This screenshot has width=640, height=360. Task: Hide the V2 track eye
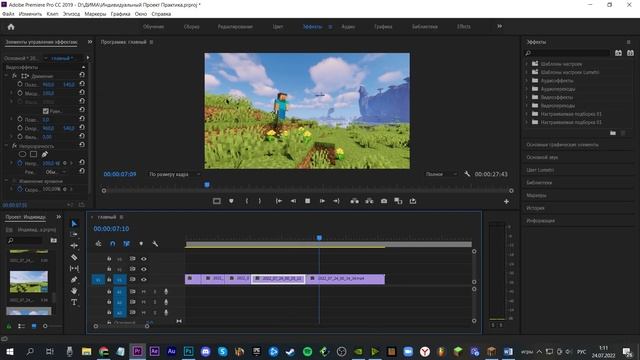(x=144, y=269)
